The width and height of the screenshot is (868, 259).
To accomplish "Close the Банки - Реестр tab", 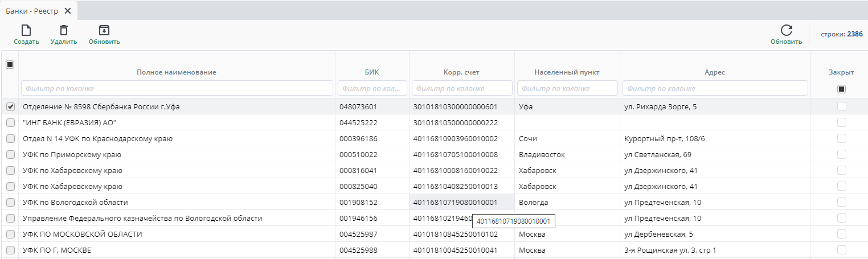I will pyautogui.click(x=68, y=11).
